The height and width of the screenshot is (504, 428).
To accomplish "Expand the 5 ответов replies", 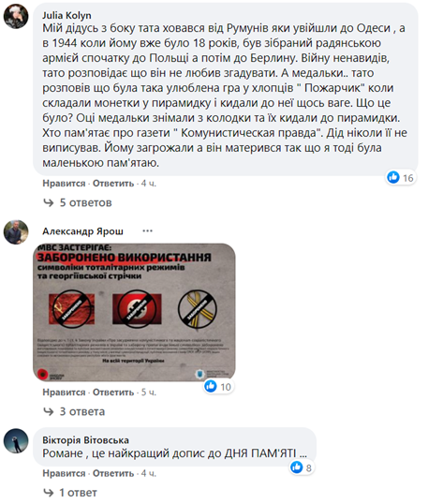I will (78, 203).
